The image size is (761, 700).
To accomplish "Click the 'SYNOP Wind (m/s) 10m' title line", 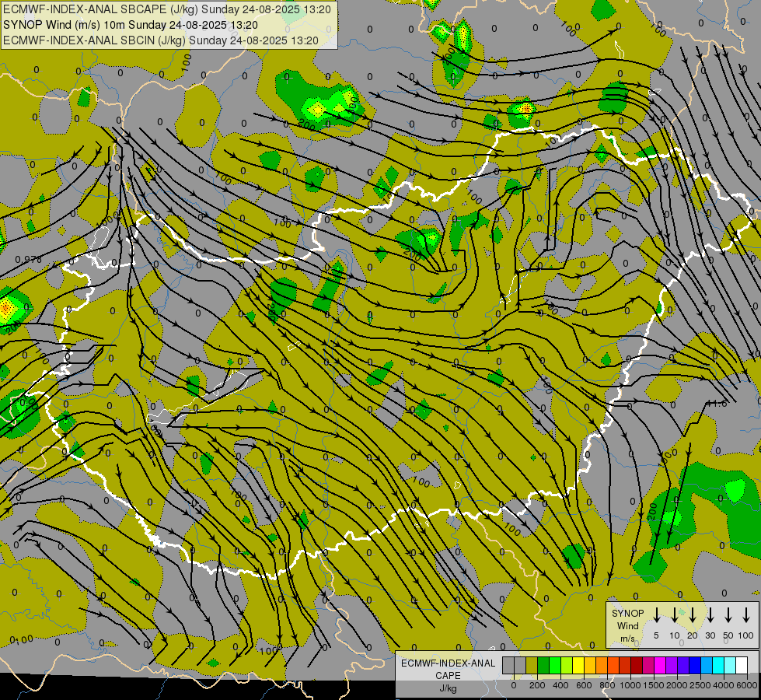I will coord(131,25).
